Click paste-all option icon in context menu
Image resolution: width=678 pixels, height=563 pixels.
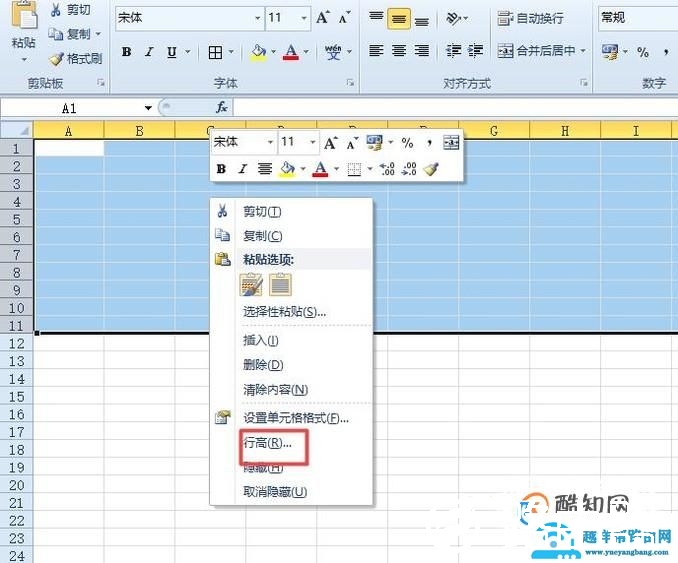(x=251, y=285)
